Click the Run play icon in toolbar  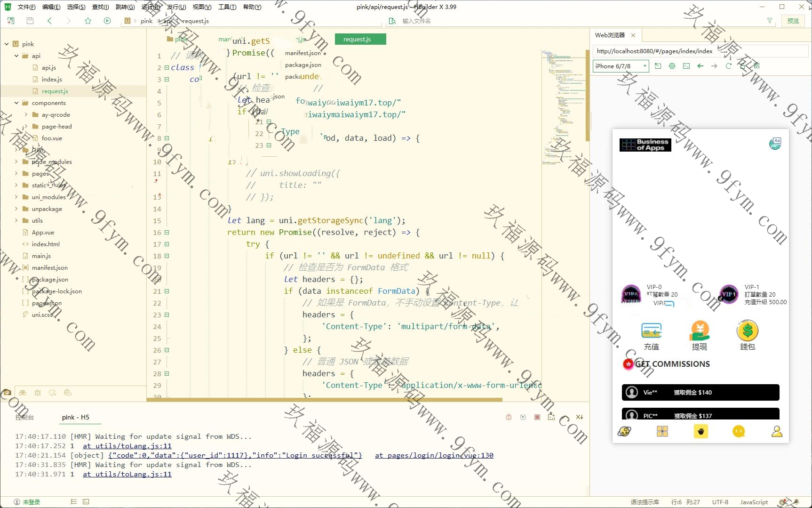(x=107, y=21)
